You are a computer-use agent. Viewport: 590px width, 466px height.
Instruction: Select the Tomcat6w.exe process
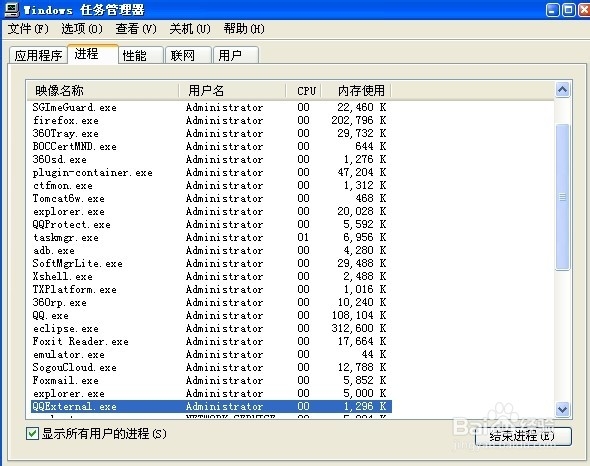(210, 198)
